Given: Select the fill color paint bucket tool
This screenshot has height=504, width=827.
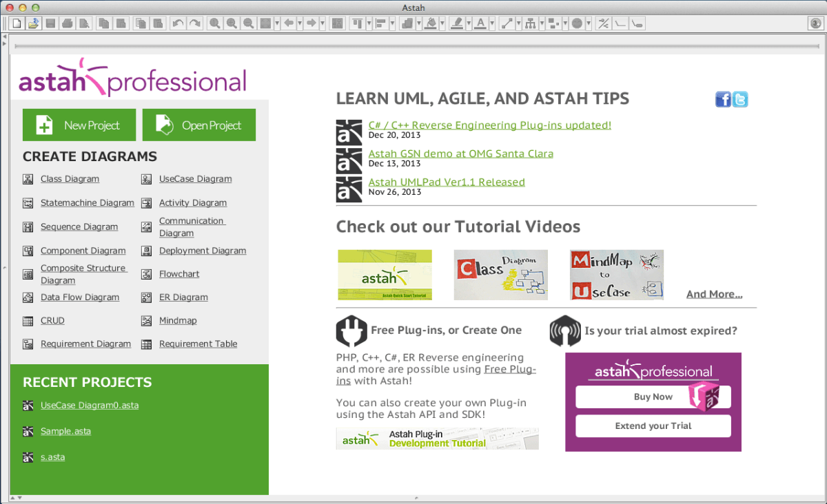Looking at the screenshot, I should tap(430, 23).
